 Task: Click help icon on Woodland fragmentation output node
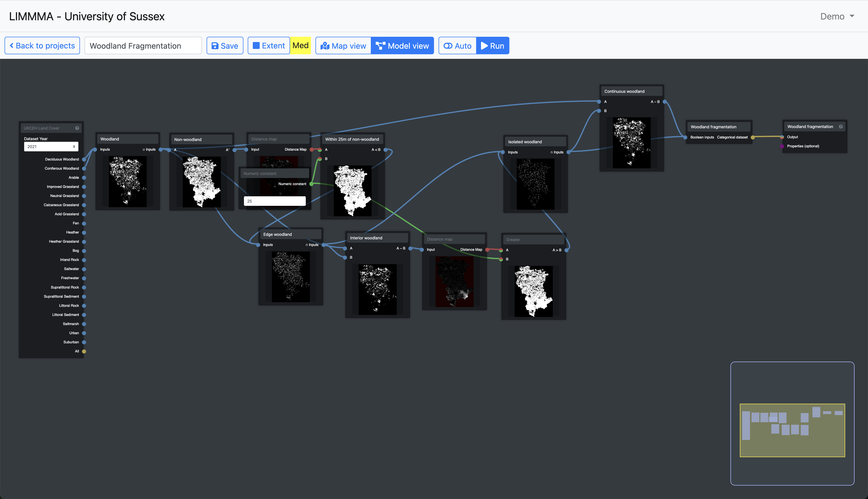coord(841,127)
